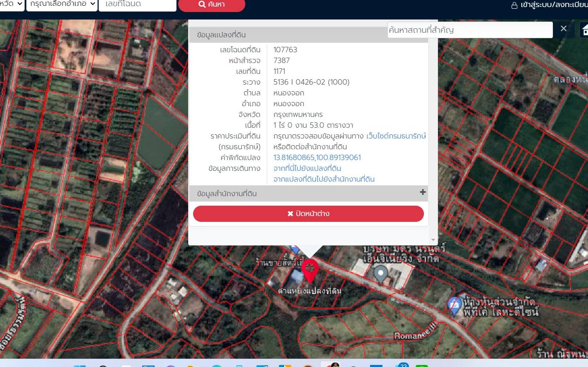Click the lock icon next to the login text
Image resolution: width=588 pixels, height=367 pixels.
point(514,5)
